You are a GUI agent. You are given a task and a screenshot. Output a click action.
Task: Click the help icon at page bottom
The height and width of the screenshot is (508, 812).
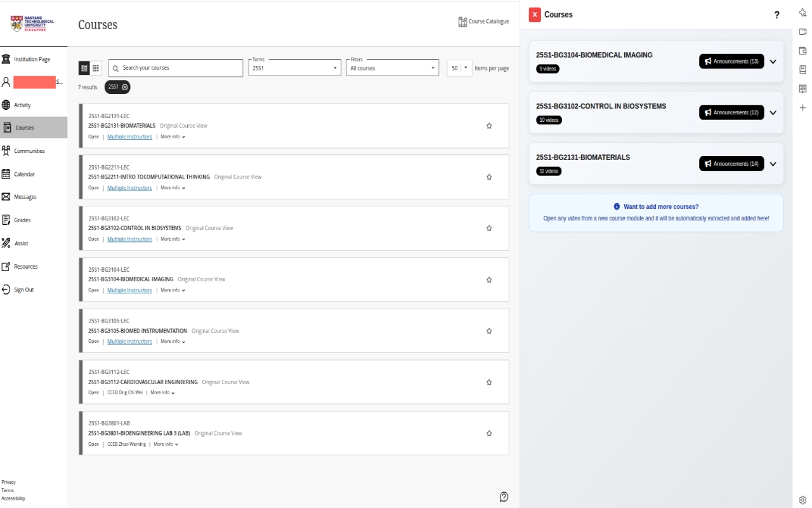coord(504,497)
